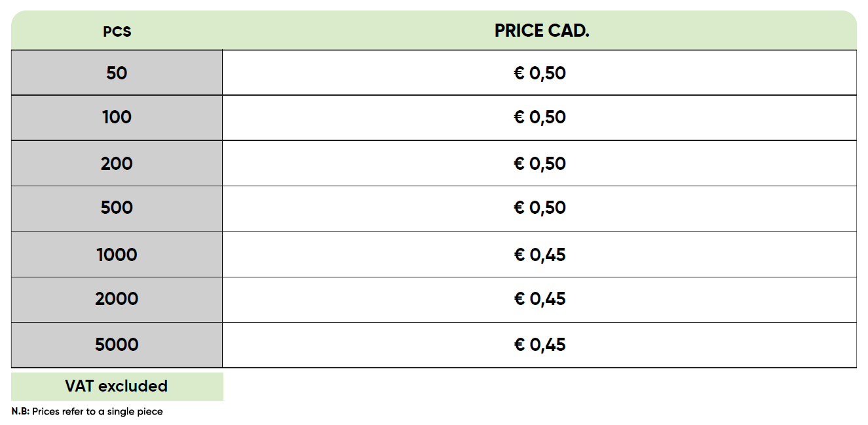The image size is (868, 425).
Task: Click the VAT excluded label
Action: coord(116,386)
